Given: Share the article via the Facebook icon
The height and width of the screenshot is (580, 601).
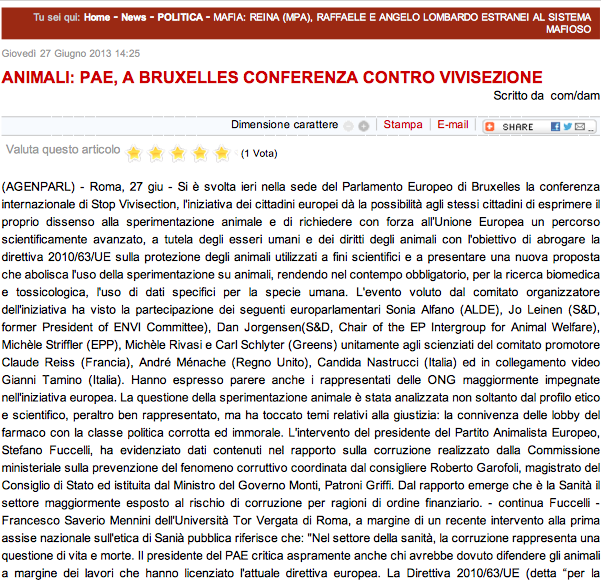Looking at the screenshot, I should (x=555, y=127).
